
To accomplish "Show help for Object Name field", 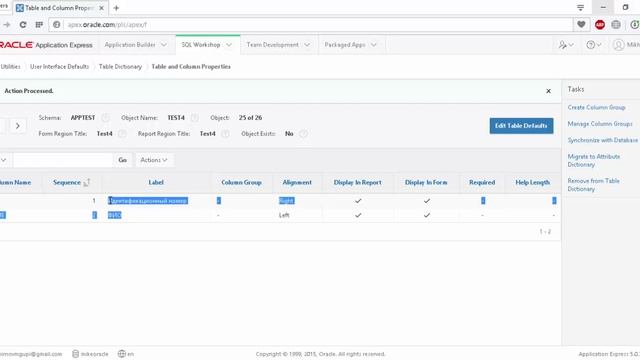I will [195, 118].
